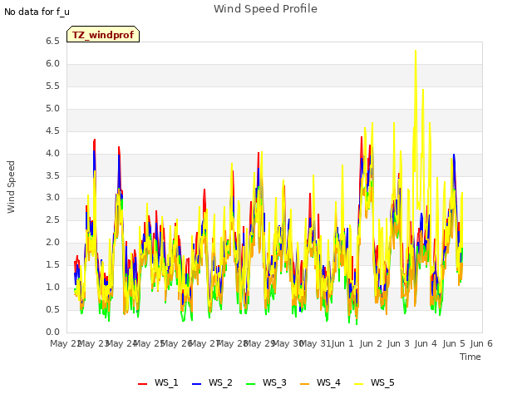Click the 4.0 y-axis tick label

click(52, 153)
